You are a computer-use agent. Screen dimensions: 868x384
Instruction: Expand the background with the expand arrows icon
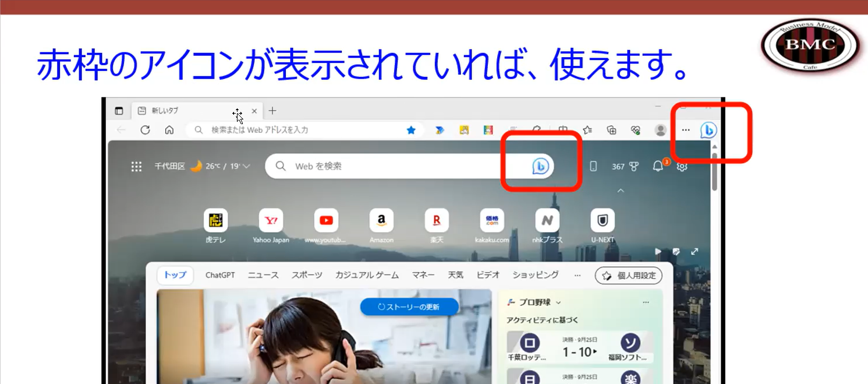point(695,252)
